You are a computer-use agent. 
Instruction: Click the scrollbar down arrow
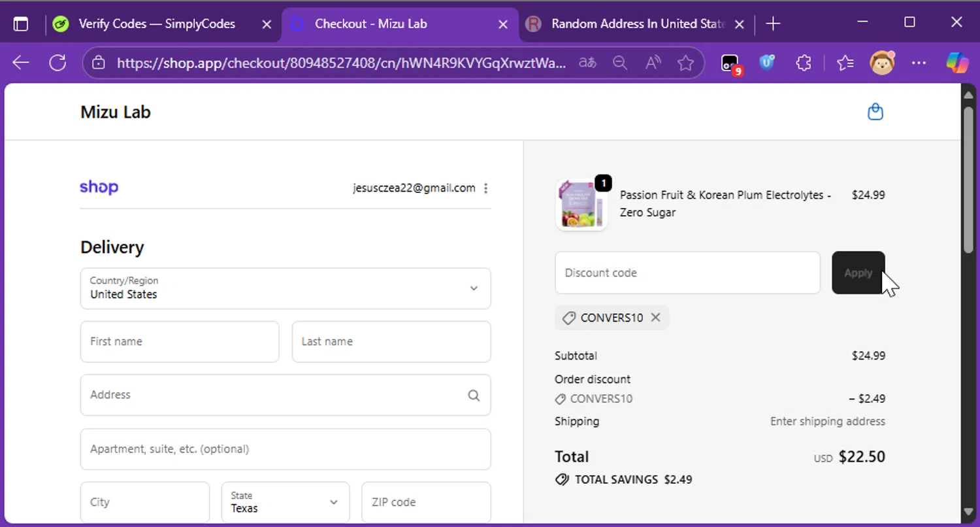pyautogui.click(x=969, y=512)
